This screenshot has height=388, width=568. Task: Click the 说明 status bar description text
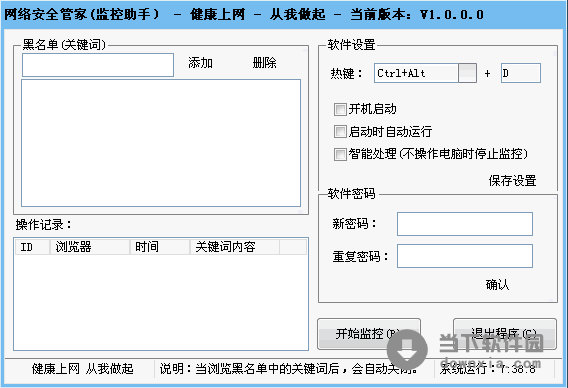point(289,369)
